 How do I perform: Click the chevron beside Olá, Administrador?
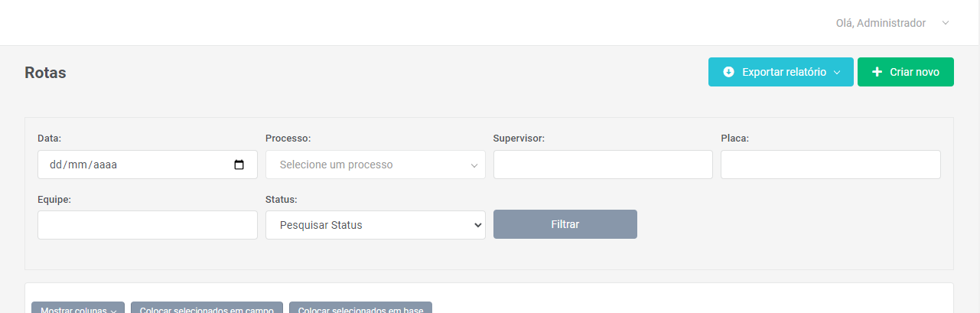[946, 23]
